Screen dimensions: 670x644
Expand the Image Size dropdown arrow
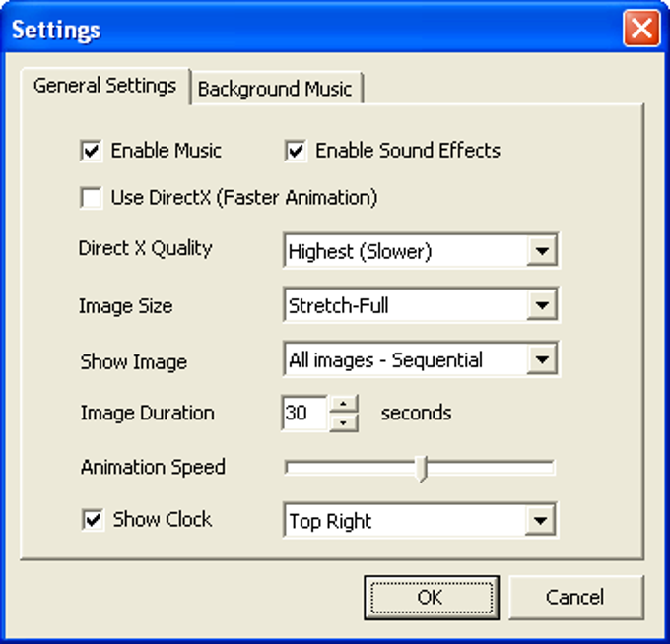point(542,305)
